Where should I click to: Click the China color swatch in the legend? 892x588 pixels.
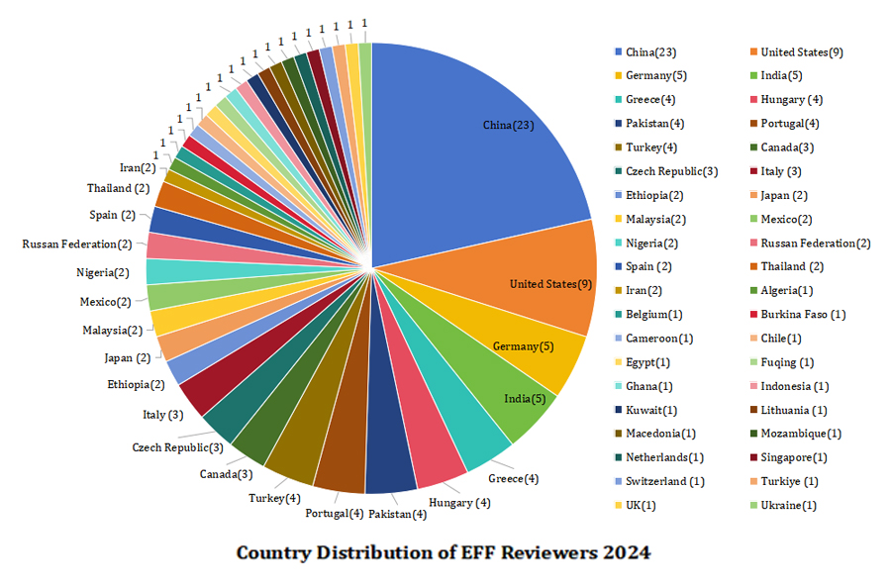619,52
